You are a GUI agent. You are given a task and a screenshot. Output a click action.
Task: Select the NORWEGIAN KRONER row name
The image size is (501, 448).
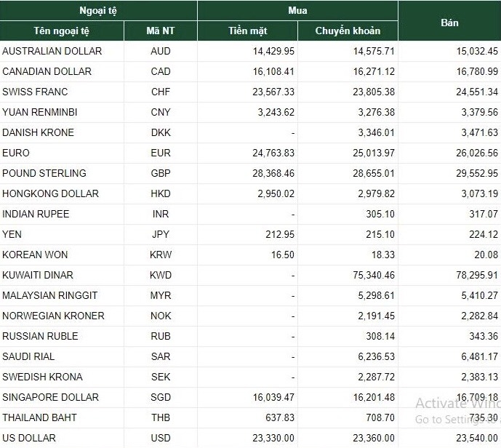click(53, 316)
